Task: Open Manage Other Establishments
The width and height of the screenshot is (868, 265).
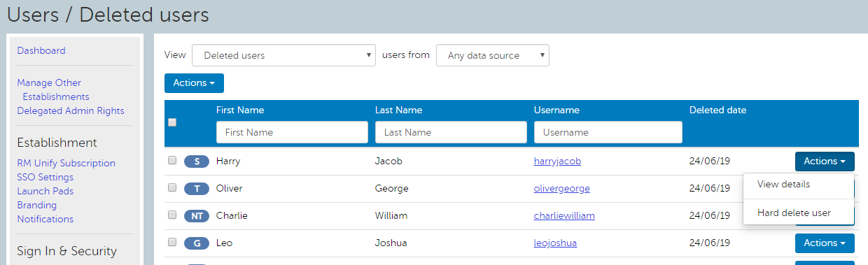Action: 53,89
